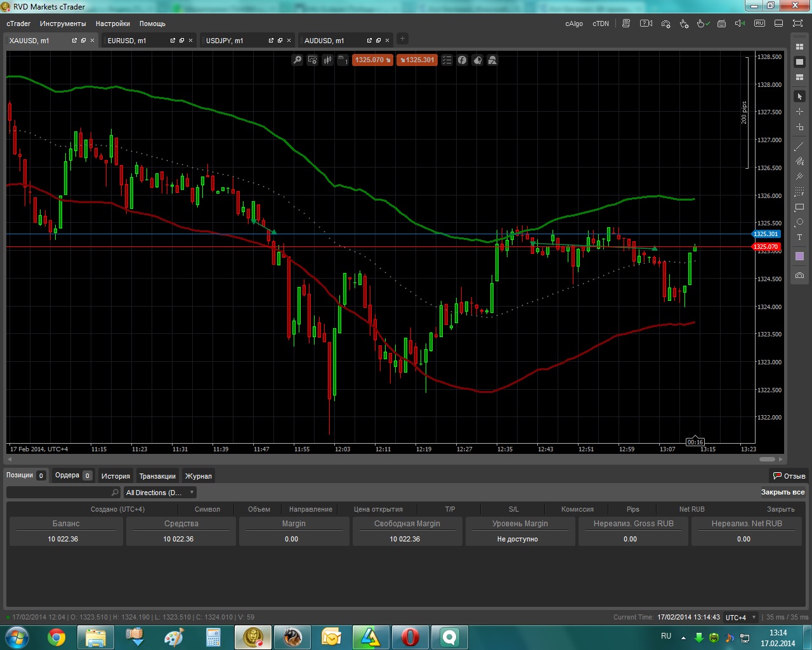812x650 pixels.
Task: Switch to the Журнал tab
Action: (x=199, y=475)
